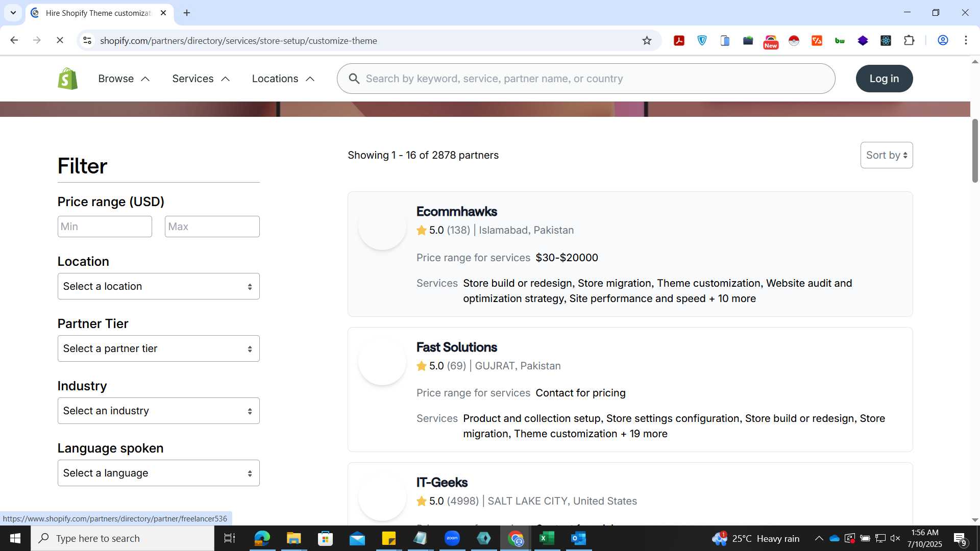Image resolution: width=980 pixels, height=551 pixels.
Task: Open the Bitwarden shield extension
Action: pyautogui.click(x=702, y=41)
